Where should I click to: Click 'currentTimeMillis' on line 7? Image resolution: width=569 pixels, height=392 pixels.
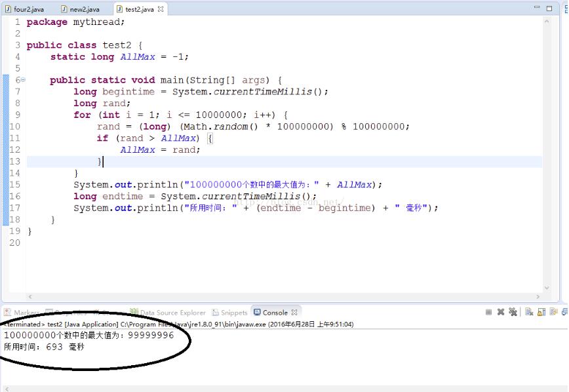(263, 92)
